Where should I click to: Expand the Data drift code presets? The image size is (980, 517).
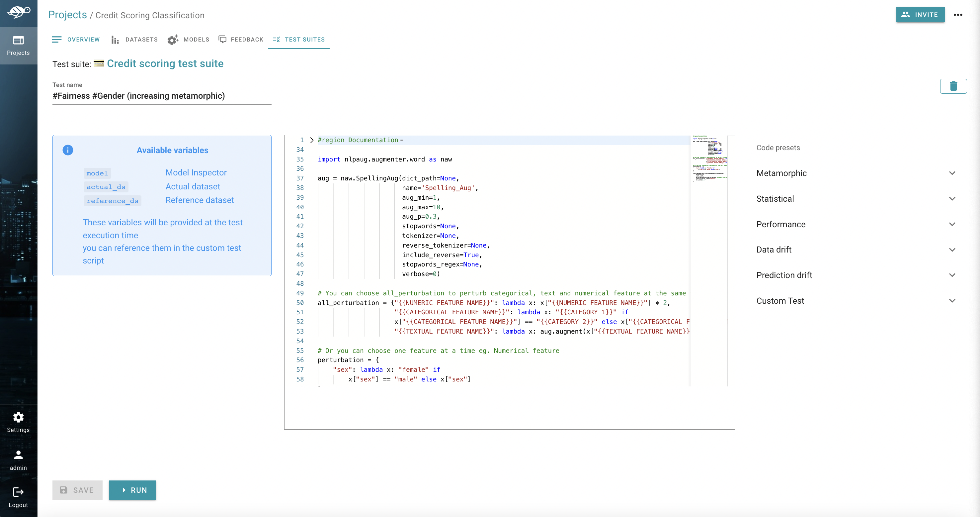tap(857, 250)
